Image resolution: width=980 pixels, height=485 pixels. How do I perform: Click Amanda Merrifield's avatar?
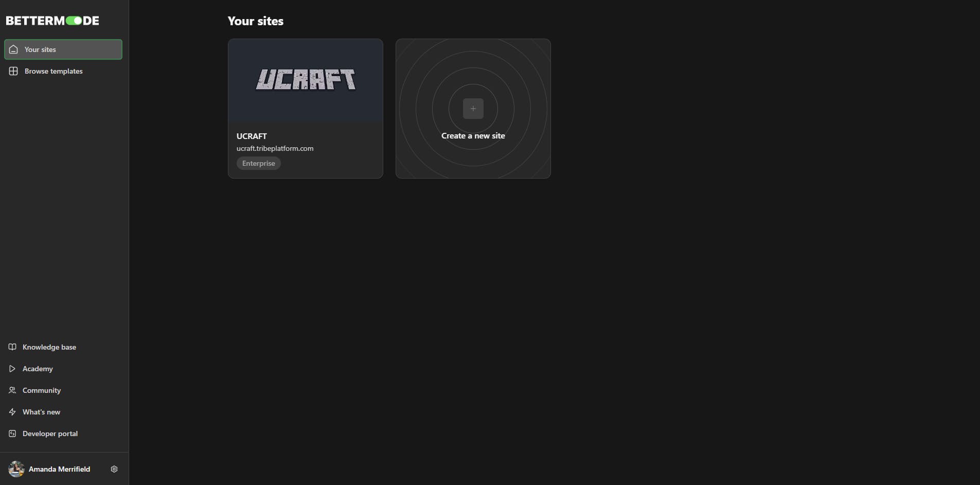click(16, 469)
